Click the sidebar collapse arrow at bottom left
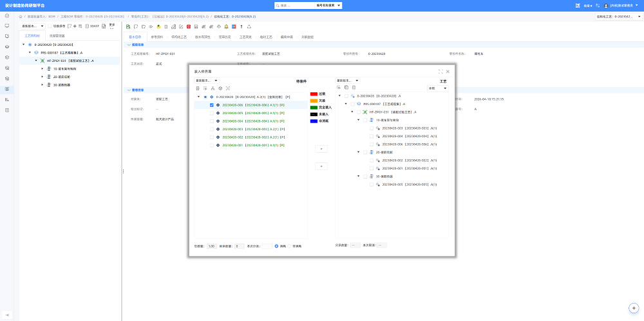 6,315
